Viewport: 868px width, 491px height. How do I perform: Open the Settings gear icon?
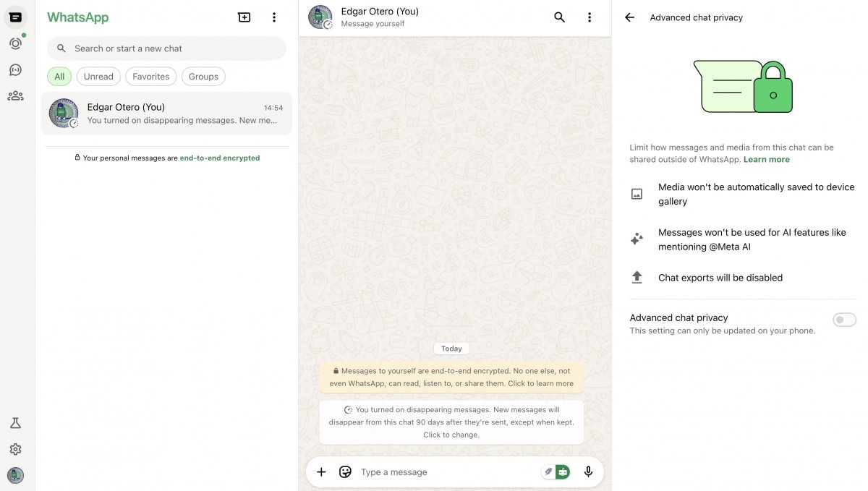click(15, 449)
